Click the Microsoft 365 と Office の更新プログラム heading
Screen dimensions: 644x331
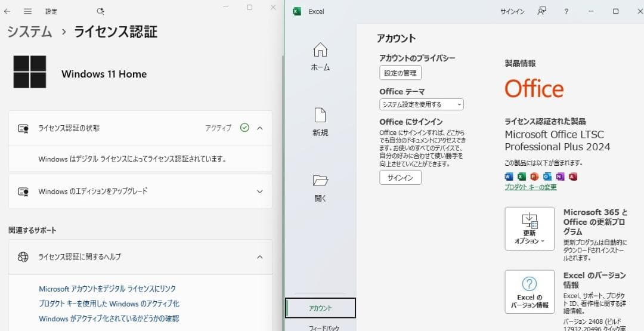596,222
